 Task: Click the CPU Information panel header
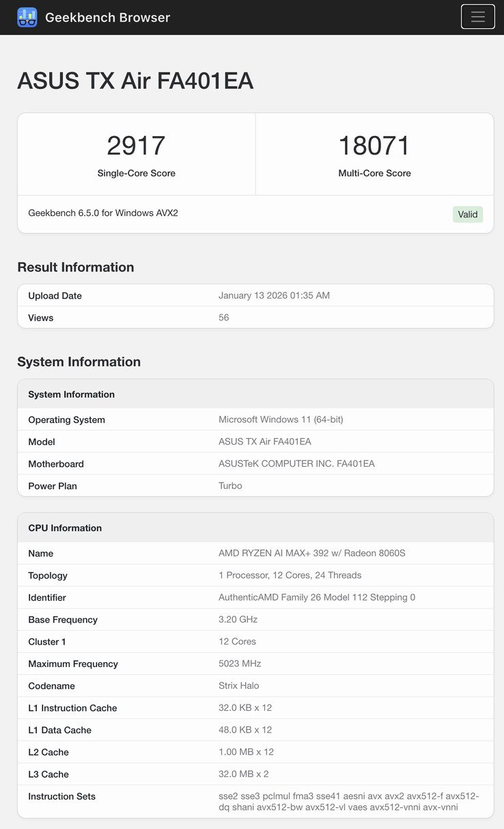click(x=64, y=528)
